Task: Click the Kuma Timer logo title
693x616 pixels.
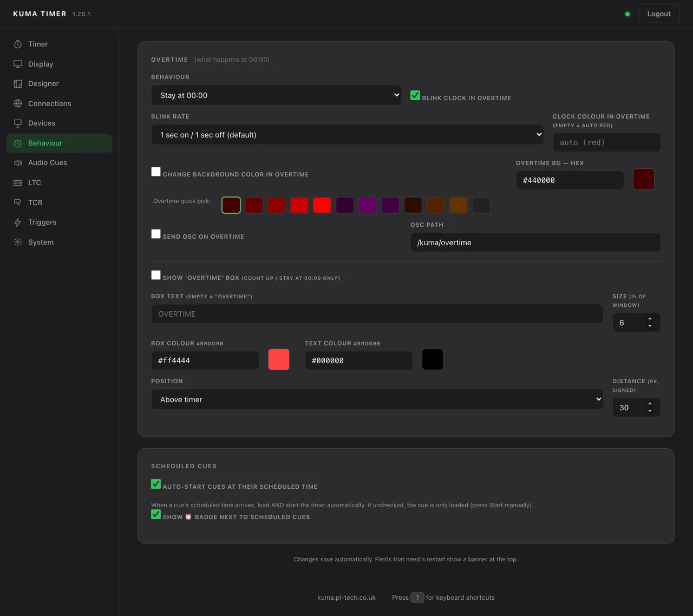Action: coord(40,14)
